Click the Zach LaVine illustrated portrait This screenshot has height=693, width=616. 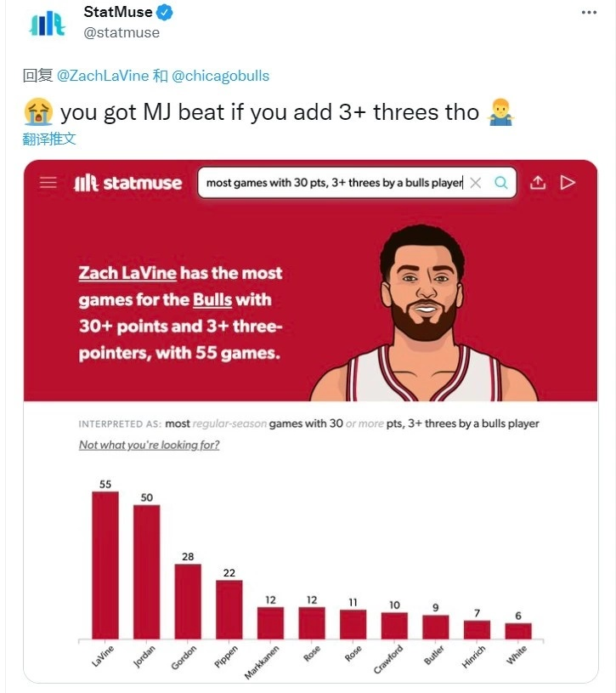424,313
